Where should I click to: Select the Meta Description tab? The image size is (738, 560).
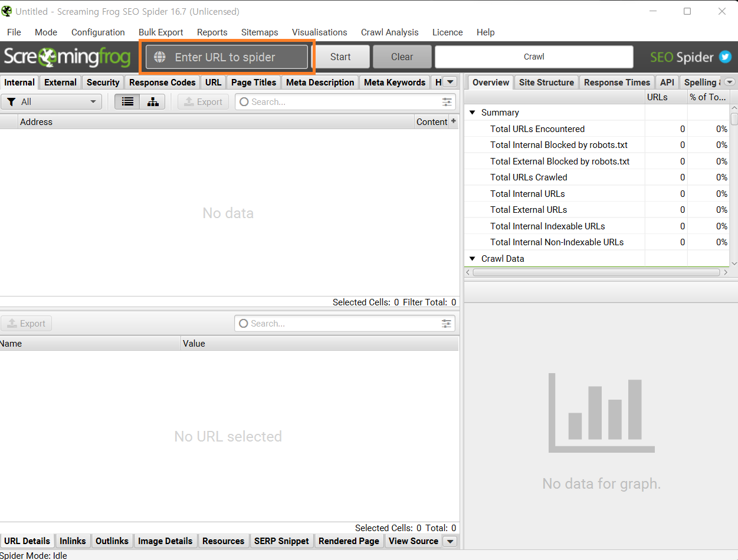(320, 83)
